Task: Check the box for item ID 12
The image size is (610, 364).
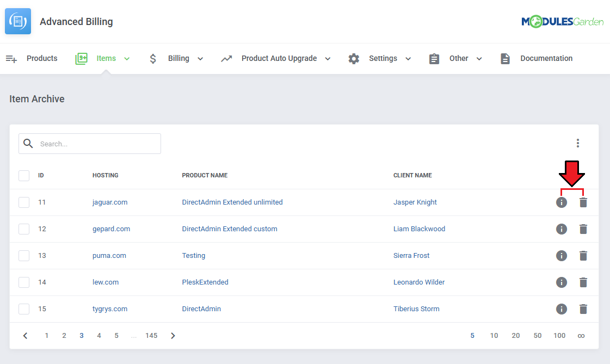Action: [x=24, y=229]
